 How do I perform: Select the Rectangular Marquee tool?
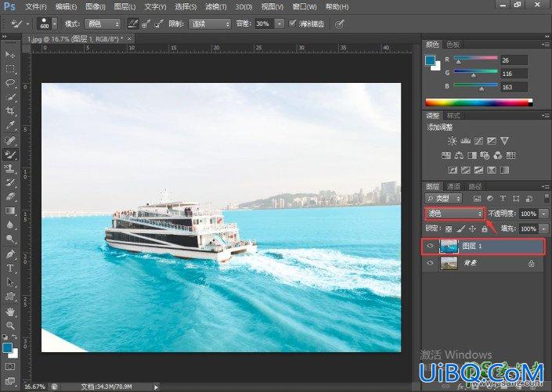click(10, 69)
